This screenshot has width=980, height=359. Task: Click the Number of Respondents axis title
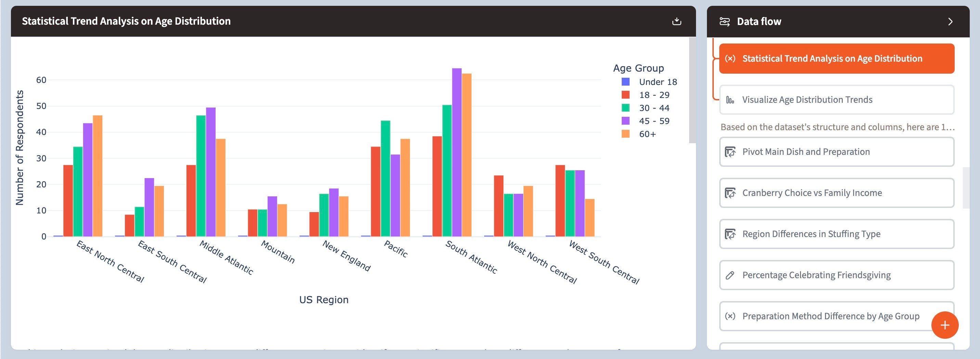[20, 148]
